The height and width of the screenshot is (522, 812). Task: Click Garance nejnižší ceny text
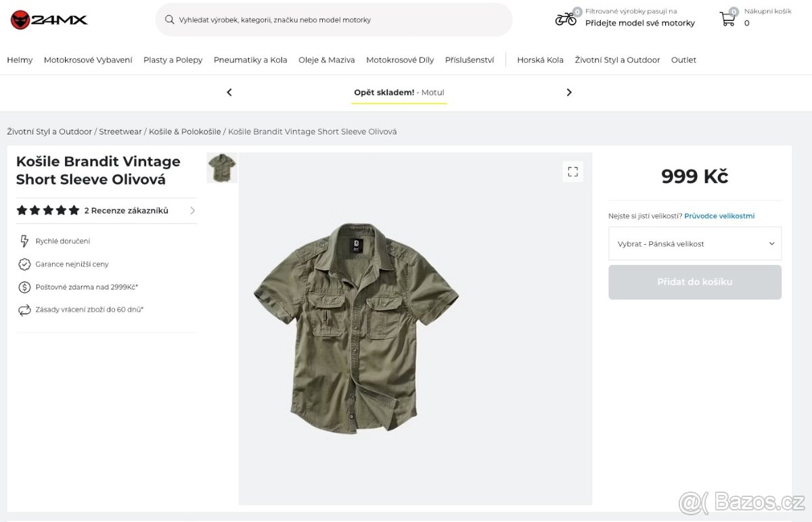[72, 264]
